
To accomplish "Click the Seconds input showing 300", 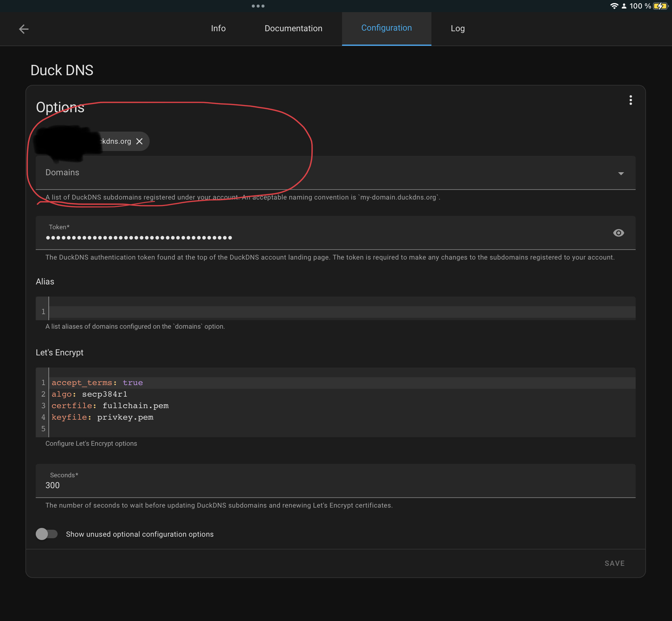I will (134, 485).
